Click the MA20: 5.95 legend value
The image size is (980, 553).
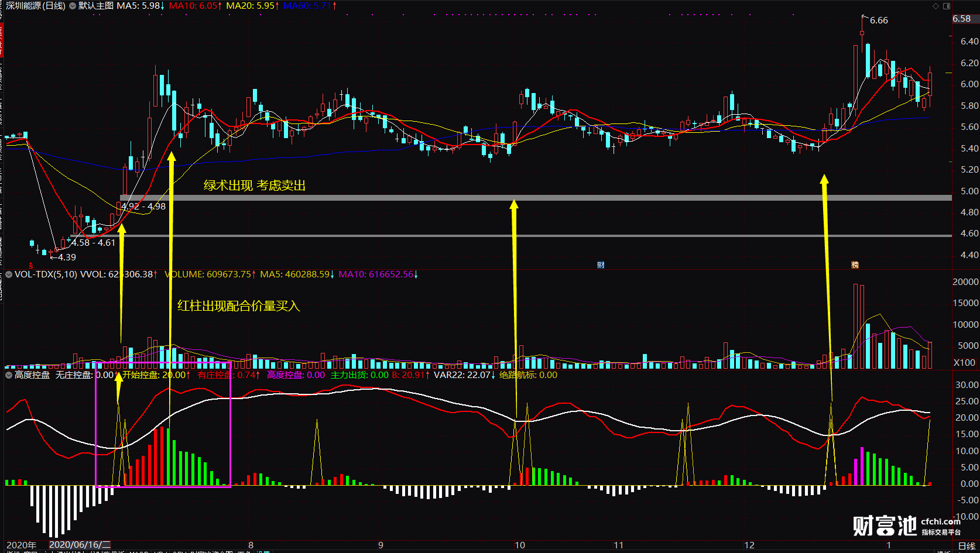pos(252,6)
